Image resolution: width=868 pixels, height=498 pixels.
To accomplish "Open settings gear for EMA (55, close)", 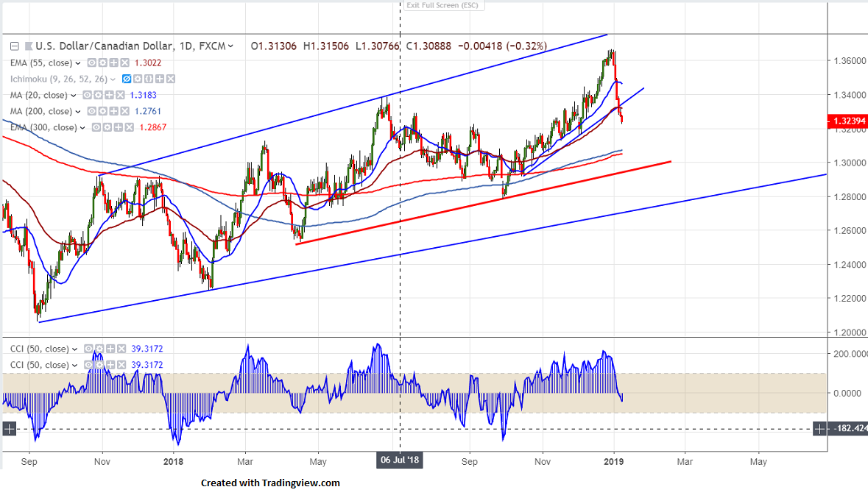I will (102, 63).
